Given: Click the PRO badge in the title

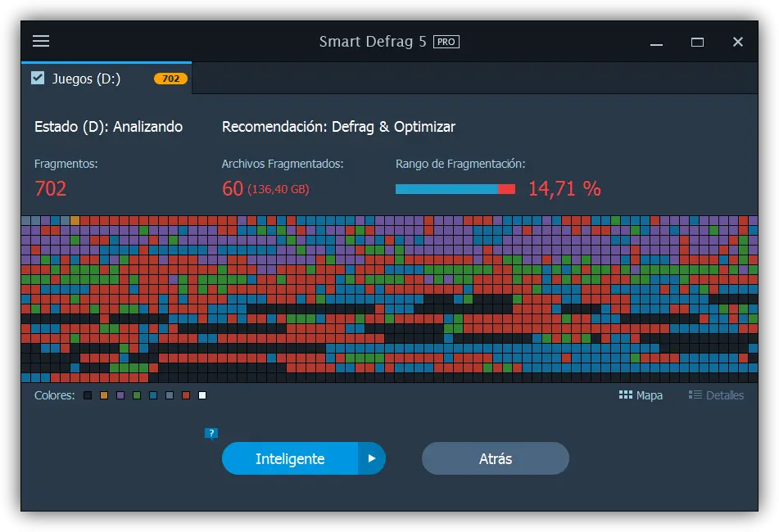Looking at the screenshot, I should pos(446,42).
